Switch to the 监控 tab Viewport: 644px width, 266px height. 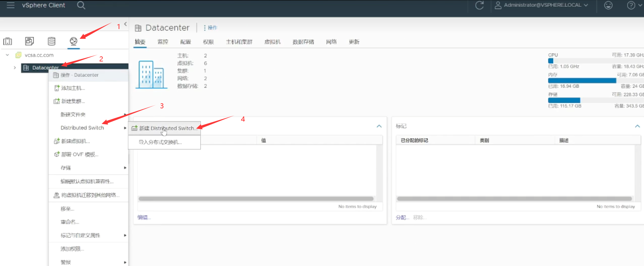163,42
